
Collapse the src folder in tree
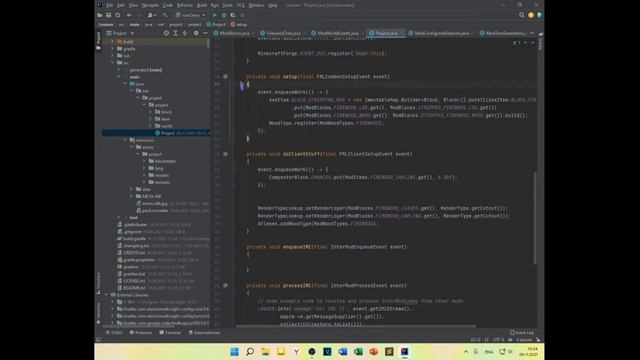tap(113, 62)
